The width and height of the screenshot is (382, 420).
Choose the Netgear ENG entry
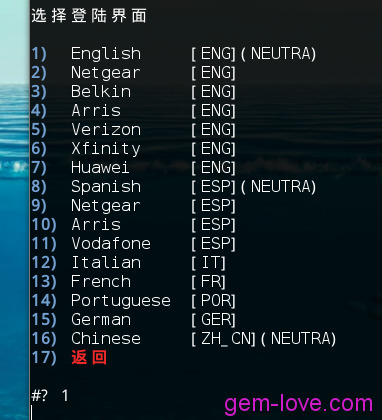pos(133,73)
